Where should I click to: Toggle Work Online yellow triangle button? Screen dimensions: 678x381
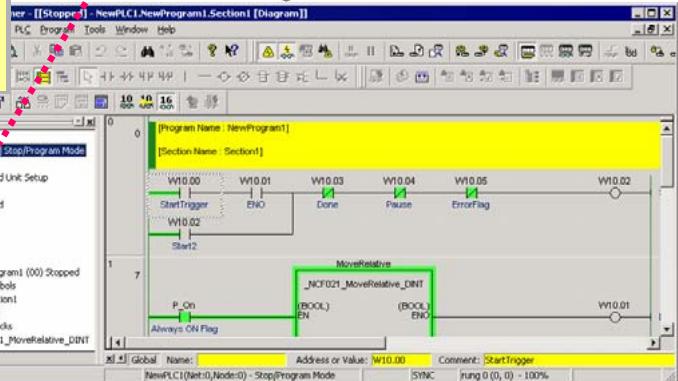(x=268, y=51)
